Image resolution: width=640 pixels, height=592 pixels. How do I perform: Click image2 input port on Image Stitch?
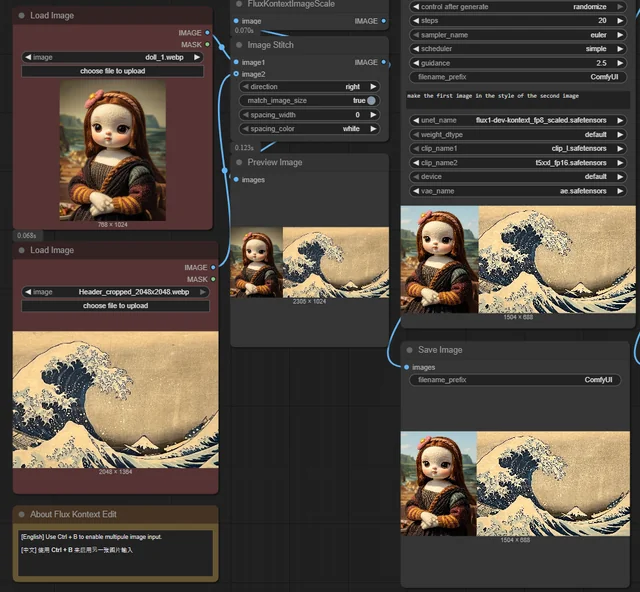236,74
